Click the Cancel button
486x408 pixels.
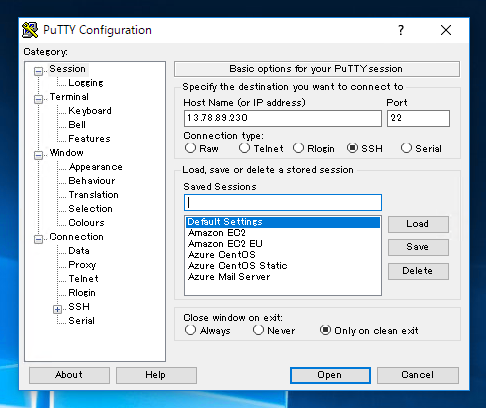coord(418,375)
